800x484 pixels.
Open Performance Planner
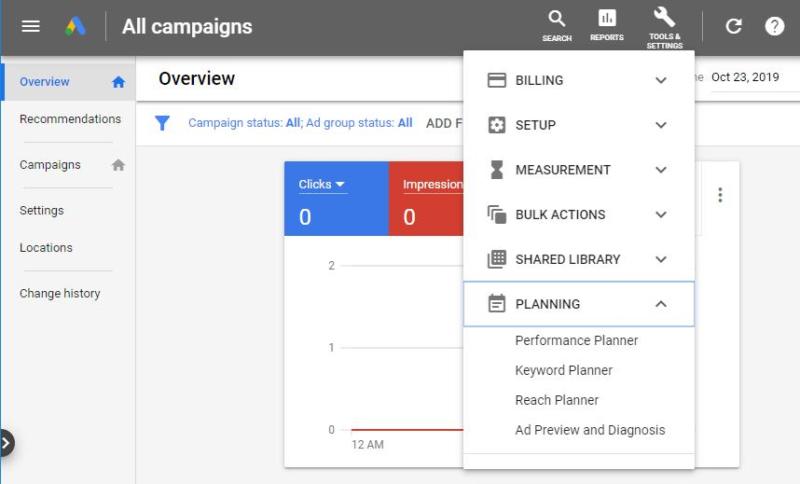(577, 340)
